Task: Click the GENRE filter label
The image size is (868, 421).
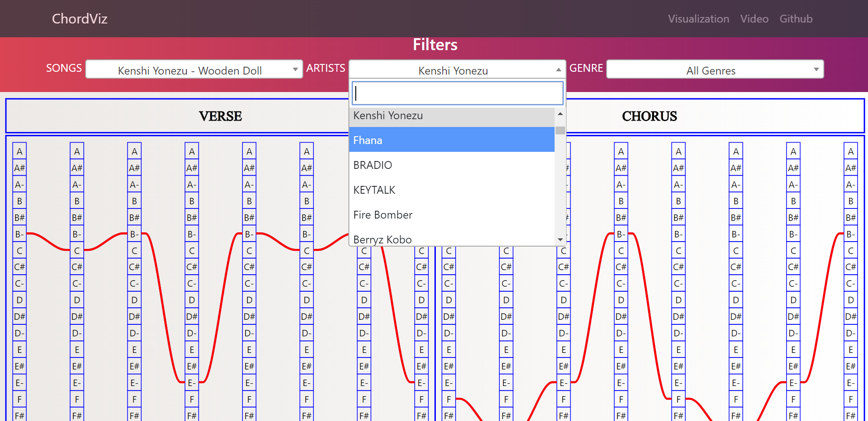Action: pyautogui.click(x=586, y=68)
